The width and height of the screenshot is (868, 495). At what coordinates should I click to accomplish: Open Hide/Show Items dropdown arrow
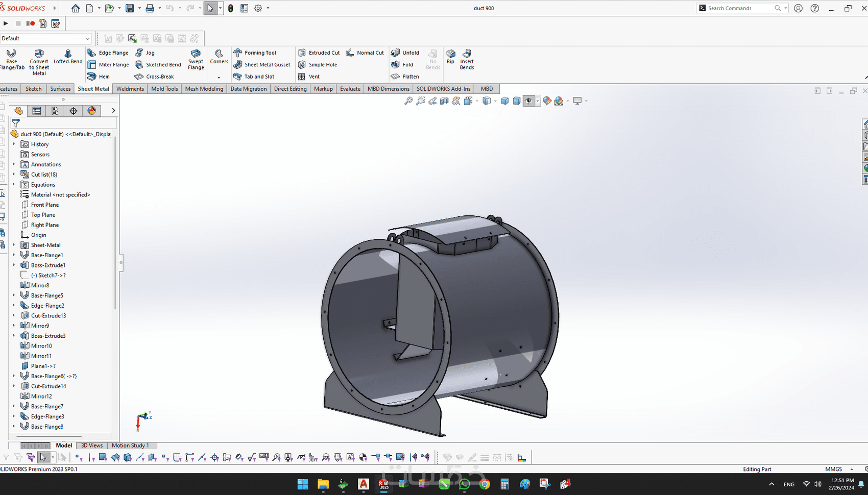[538, 101]
